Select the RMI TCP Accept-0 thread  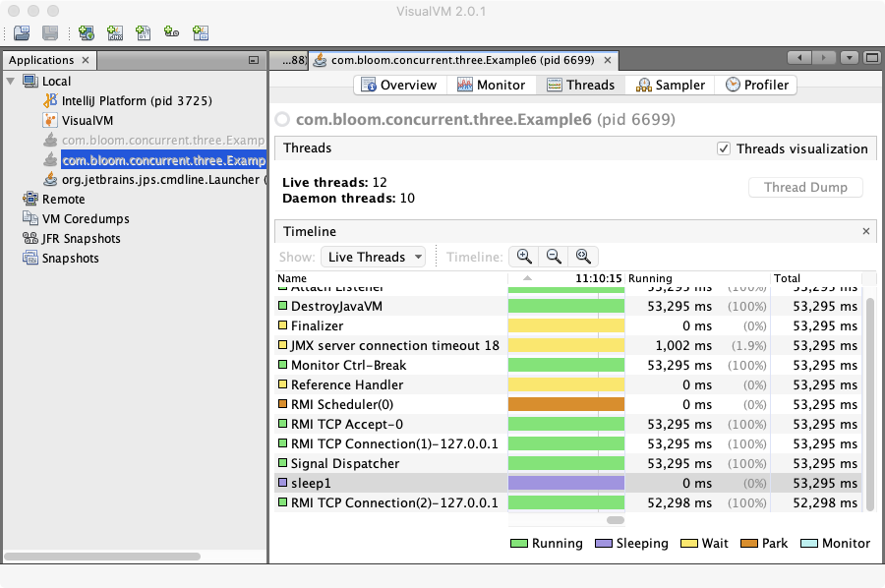(568, 425)
